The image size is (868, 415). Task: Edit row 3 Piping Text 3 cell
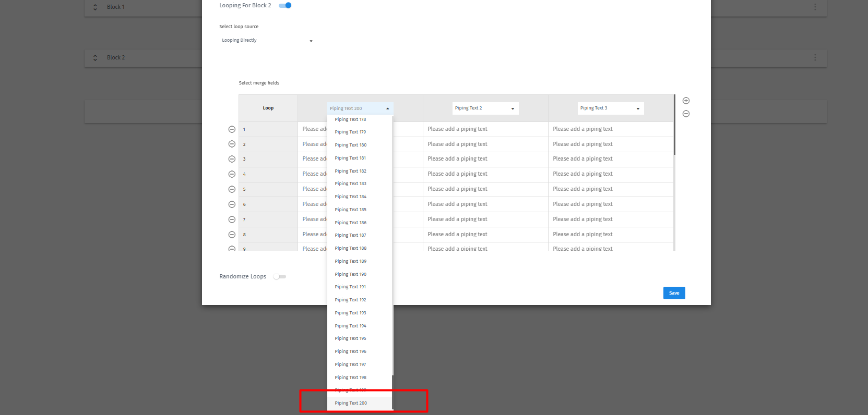(611, 159)
